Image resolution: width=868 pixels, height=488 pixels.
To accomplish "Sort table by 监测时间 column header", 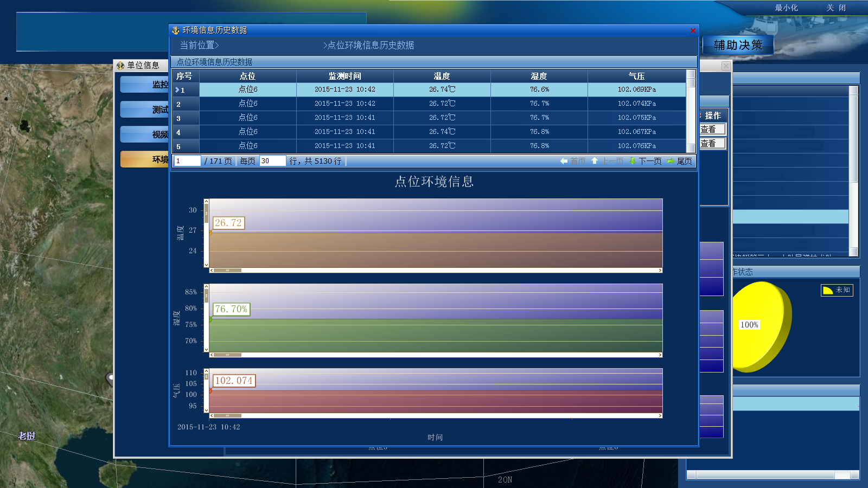I will (x=344, y=76).
